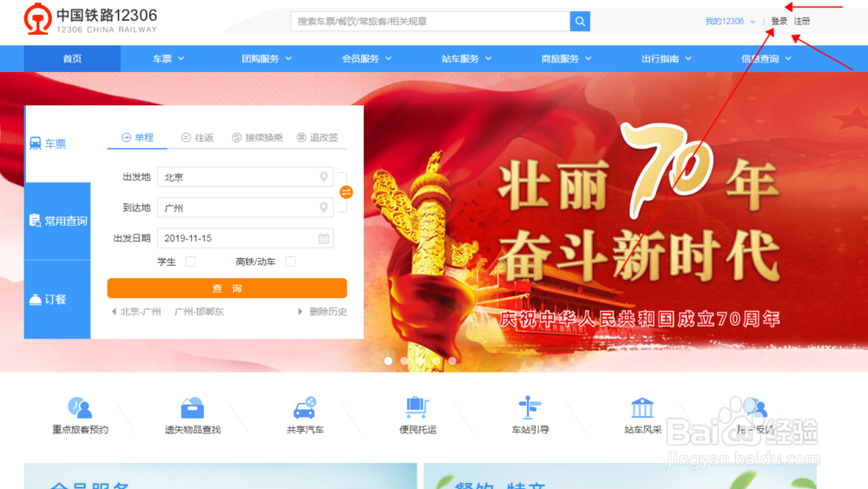868x489 pixels.
Task: Expand the 信息查询 navigation menu
Action: 766,59
